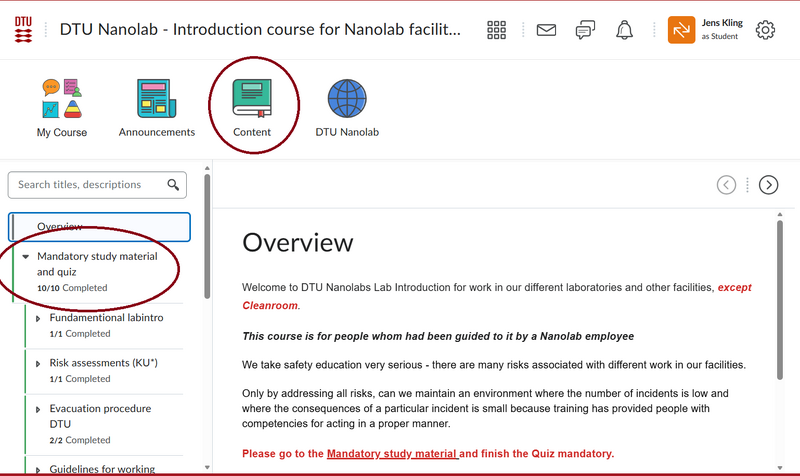Click the 2/2 Completed status text
The width and height of the screenshot is (800, 476).
(x=80, y=440)
